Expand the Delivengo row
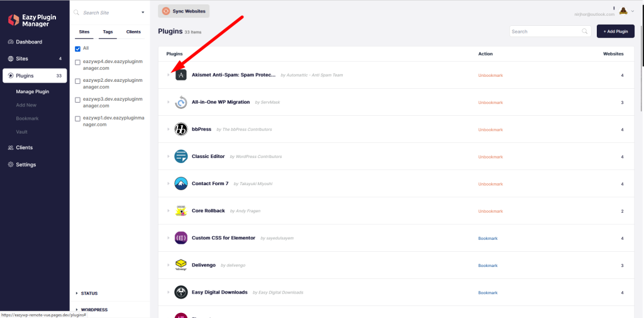The image size is (644, 318). 169,265
